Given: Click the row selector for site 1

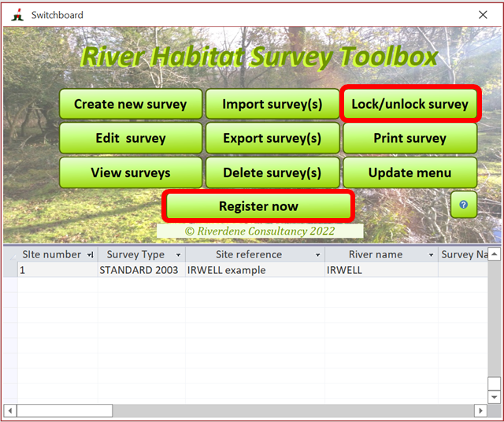Looking at the screenshot, I should pyautogui.click(x=10, y=270).
